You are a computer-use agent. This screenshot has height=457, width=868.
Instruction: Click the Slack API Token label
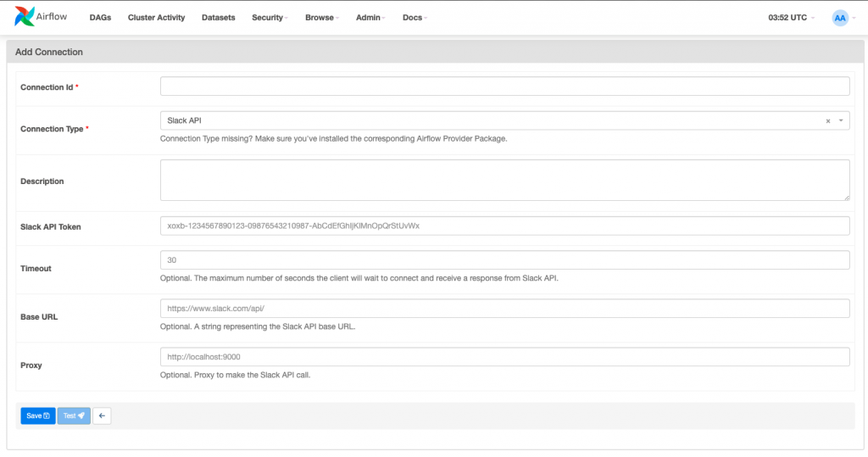(50, 226)
